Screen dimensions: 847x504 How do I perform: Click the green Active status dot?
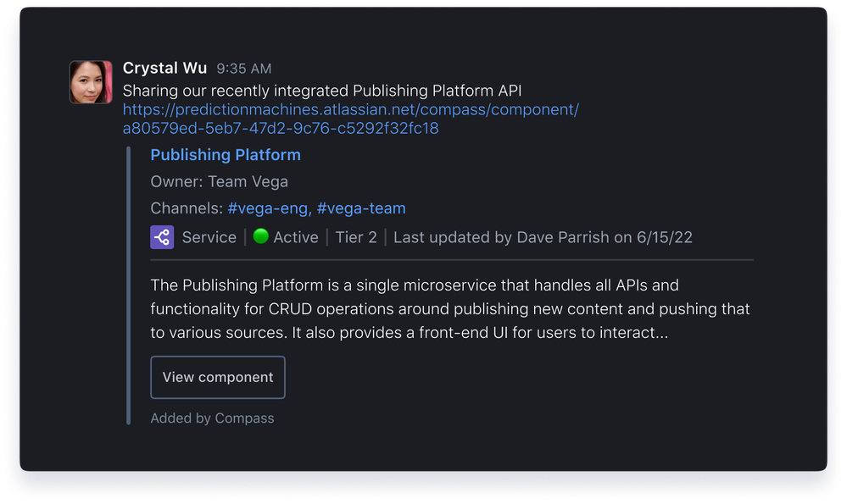261,235
